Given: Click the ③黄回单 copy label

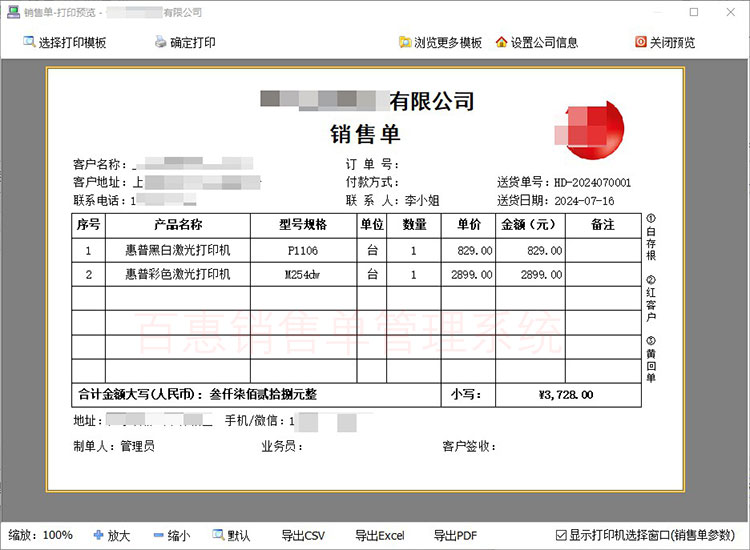Looking at the screenshot, I should (651, 360).
